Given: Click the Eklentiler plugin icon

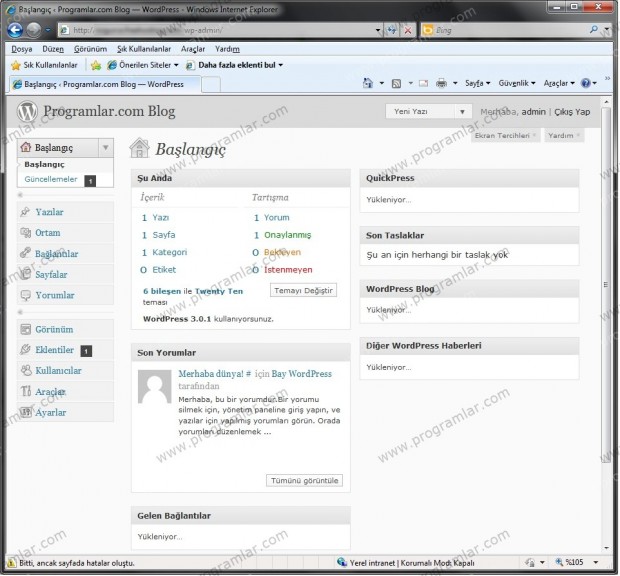Looking at the screenshot, I should [25, 349].
